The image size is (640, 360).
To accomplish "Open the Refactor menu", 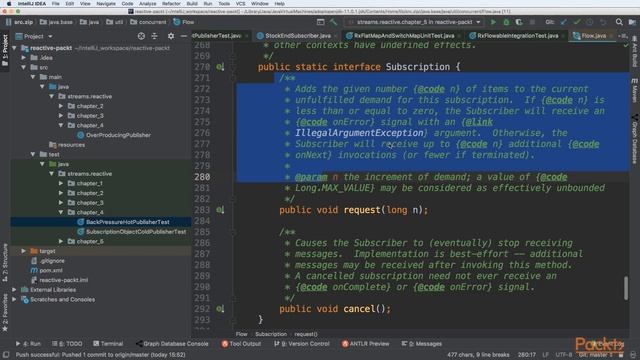I will [x=171, y=4].
